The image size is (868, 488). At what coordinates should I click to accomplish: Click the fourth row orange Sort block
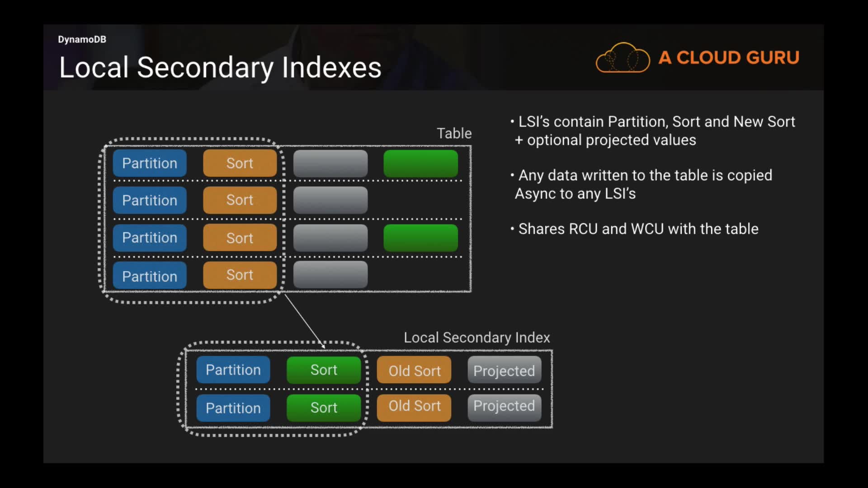240,275
